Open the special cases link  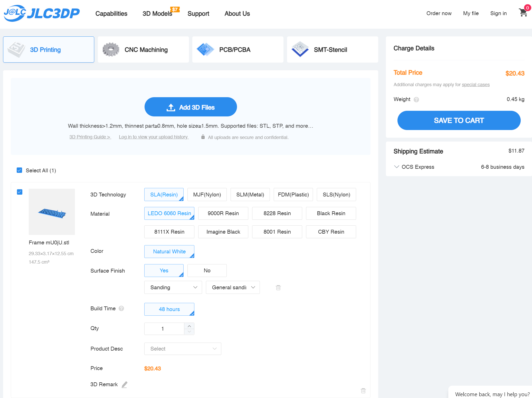[476, 85]
